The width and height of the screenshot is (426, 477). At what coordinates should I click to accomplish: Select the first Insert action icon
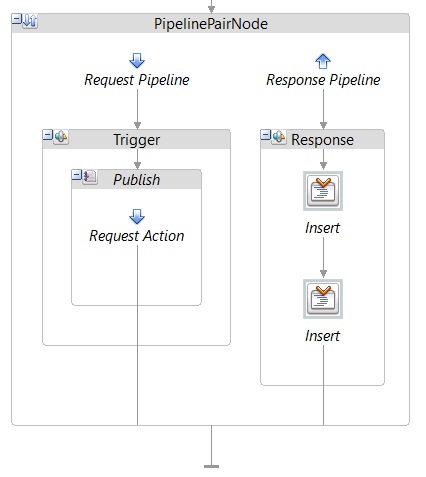point(323,191)
